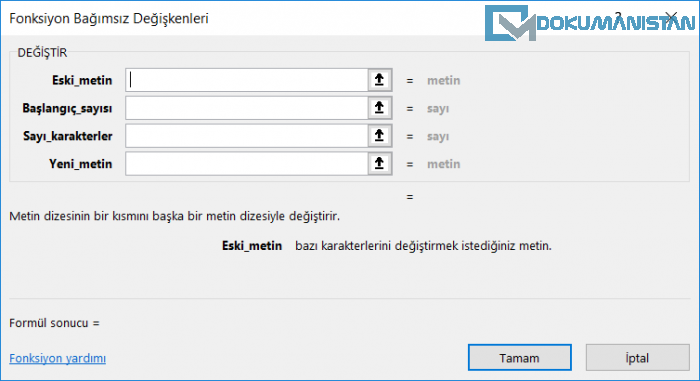
Task: Open the Fonksiyon yardımı link
Action: coord(58,358)
